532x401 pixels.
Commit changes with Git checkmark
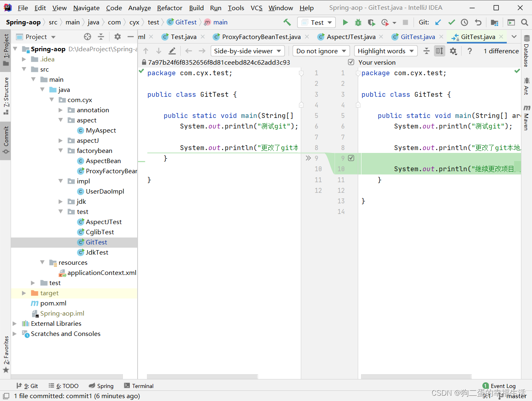coord(451,22)
